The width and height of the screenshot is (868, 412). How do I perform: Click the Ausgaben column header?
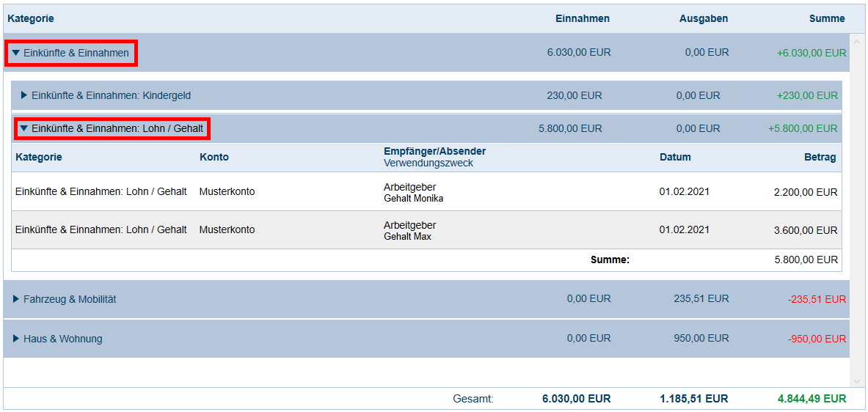703,18
